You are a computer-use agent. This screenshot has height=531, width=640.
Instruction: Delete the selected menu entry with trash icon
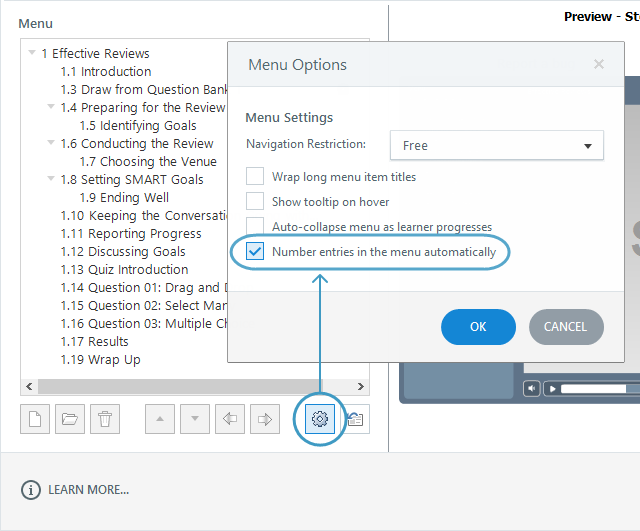click(x=104, y=419)
